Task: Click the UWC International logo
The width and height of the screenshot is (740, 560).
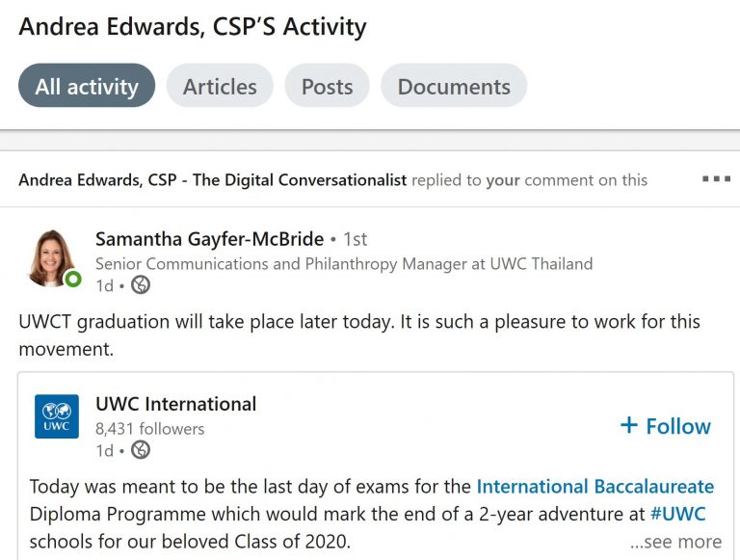Action: (x=57, y=416)
